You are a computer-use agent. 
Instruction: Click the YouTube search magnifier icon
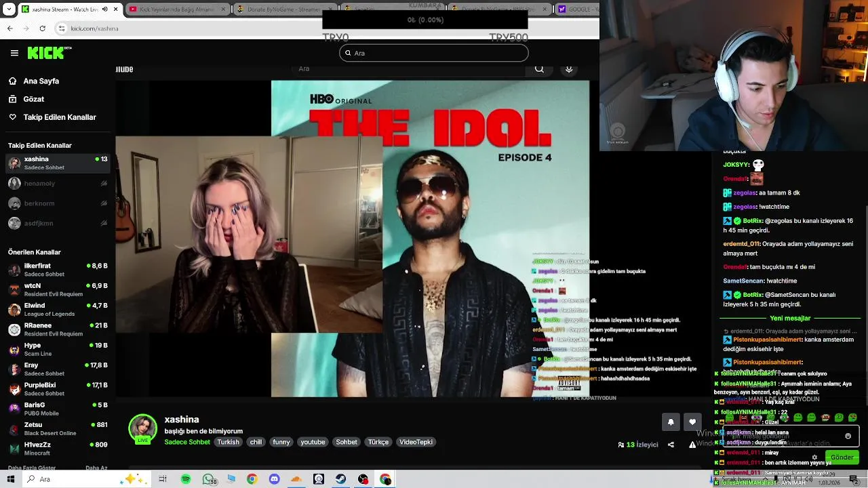[539, 68]
